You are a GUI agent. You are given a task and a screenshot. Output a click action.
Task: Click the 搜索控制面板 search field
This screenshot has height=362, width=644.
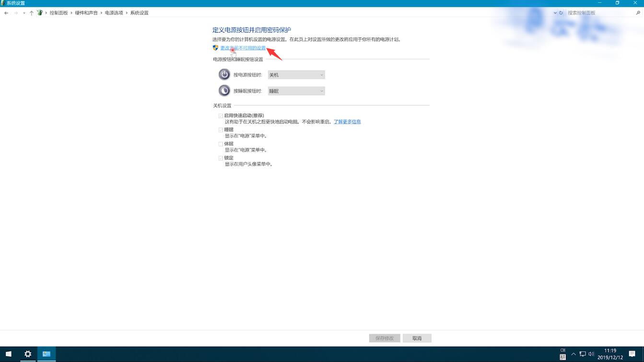click(x=600, y=13)
